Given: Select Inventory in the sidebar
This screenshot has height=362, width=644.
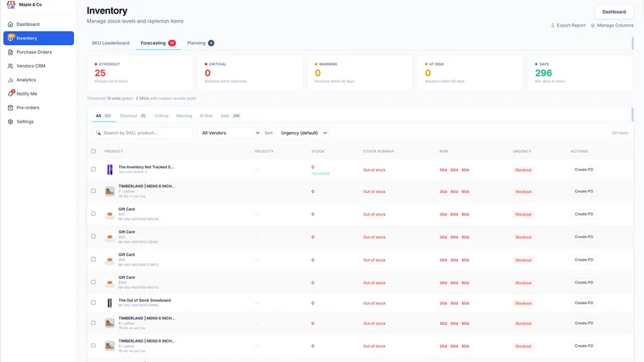Looking at the screenshot, I should pyautogui.click(x=39, y=38).
